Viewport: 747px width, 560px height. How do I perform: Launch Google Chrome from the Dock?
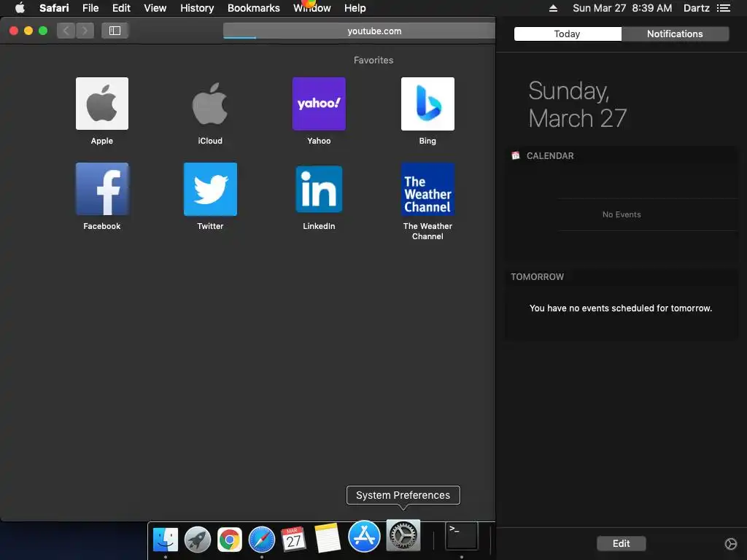pos(230,539)
